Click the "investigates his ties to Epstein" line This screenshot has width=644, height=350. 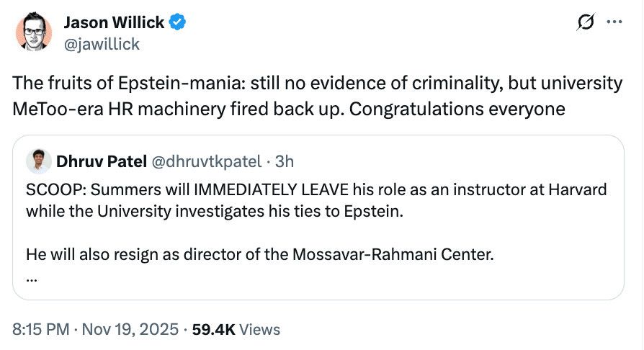point(288,212)
